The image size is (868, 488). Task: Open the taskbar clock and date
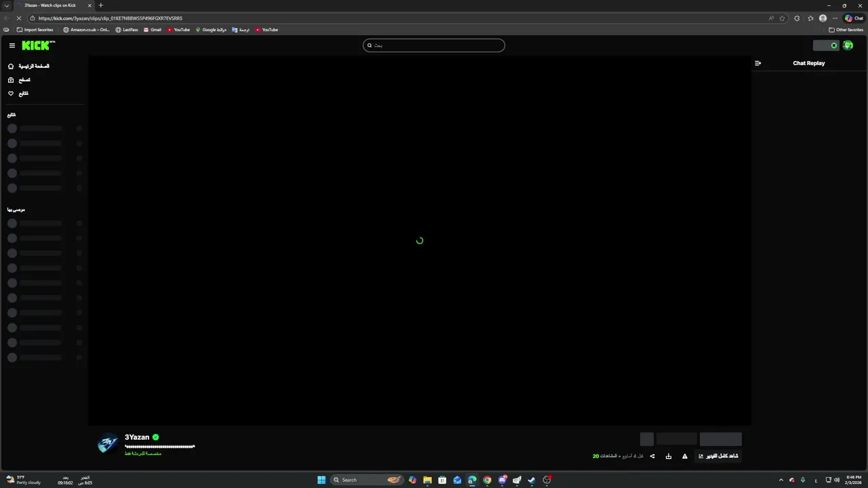[853, 480]
